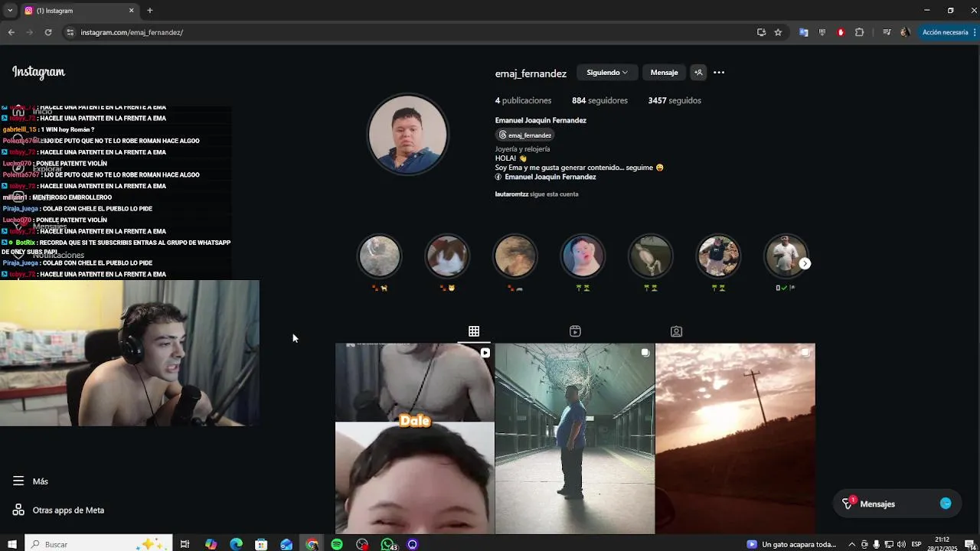The image size is (980, 551).
Task: Show hidden system tray icons
Action: point(851,544)
